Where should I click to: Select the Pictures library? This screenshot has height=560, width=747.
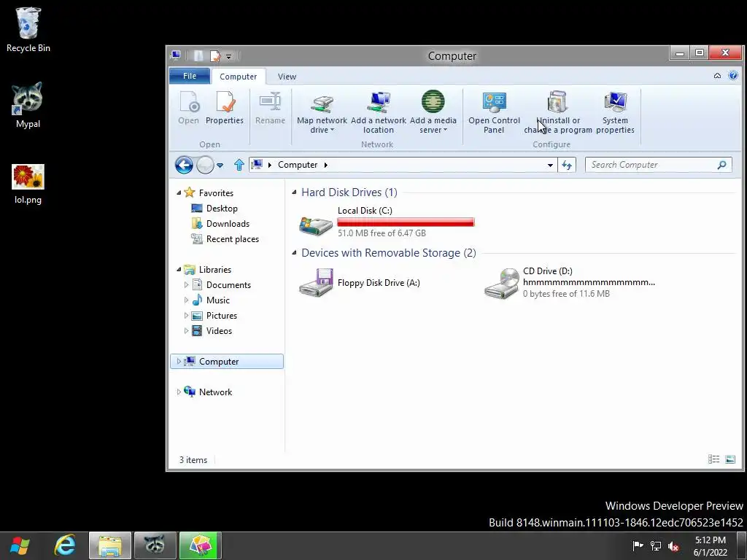(x=222, y=315)
